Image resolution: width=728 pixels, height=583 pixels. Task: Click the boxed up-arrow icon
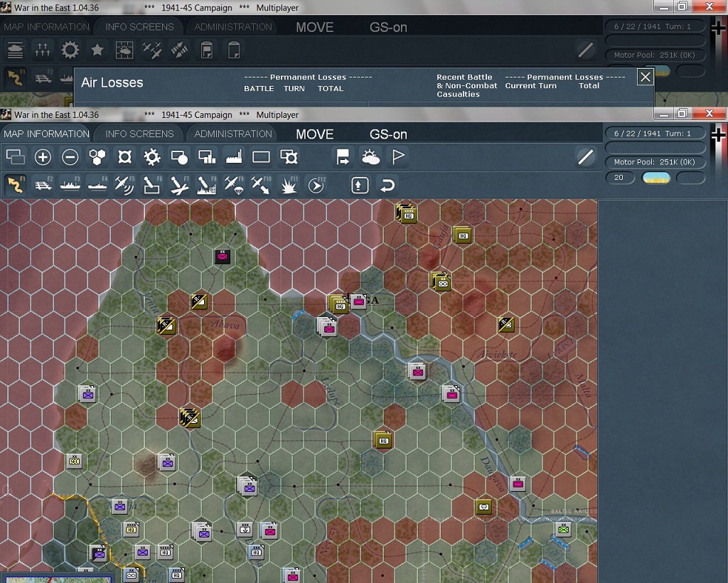(x=360, y=185)
